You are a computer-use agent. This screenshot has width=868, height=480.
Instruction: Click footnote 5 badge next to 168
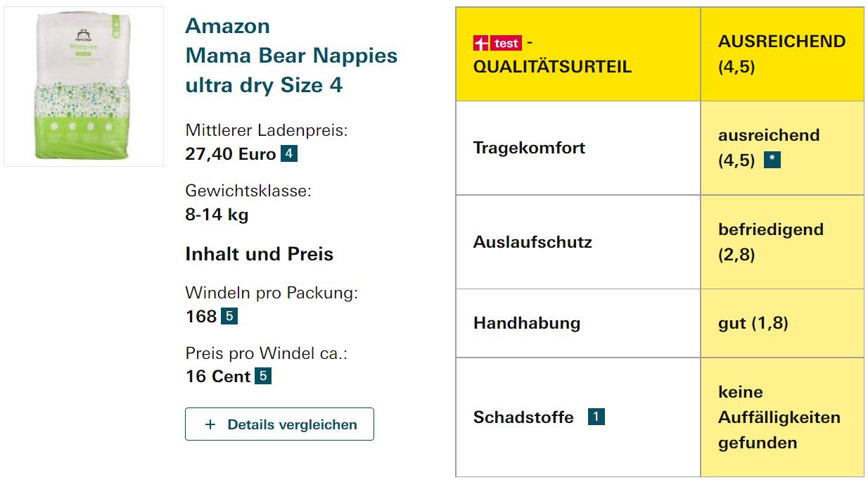(229, 316)
